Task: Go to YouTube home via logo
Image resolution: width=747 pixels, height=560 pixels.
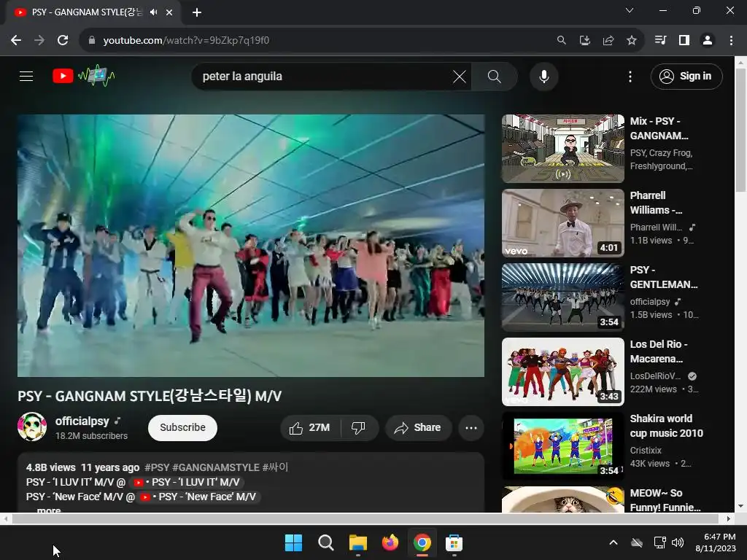Action: pyautogui.click(x=83, y=76)
